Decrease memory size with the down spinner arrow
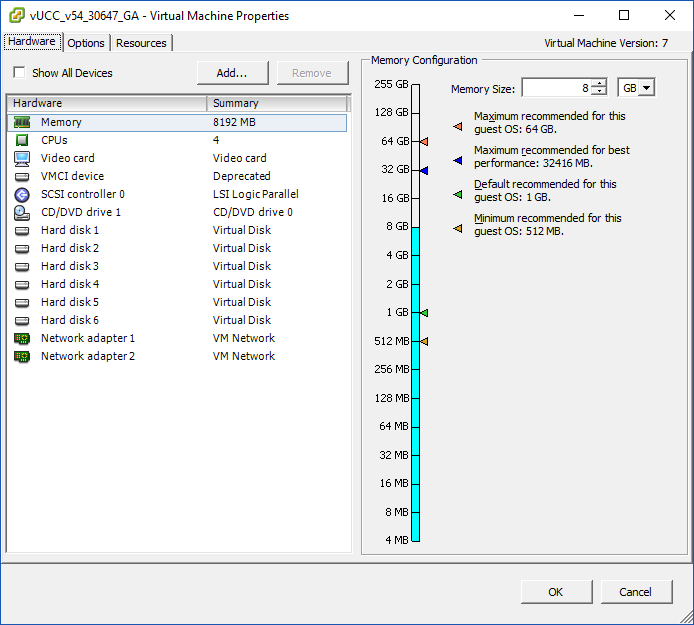This screenshot has width=694, height=625. click(x=599, y=92)
